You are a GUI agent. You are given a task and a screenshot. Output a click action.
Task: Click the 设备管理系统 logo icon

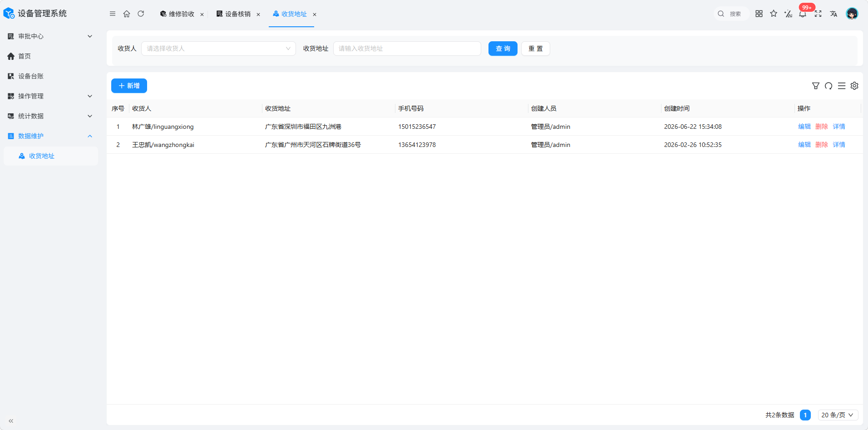(x=9, y=14)
